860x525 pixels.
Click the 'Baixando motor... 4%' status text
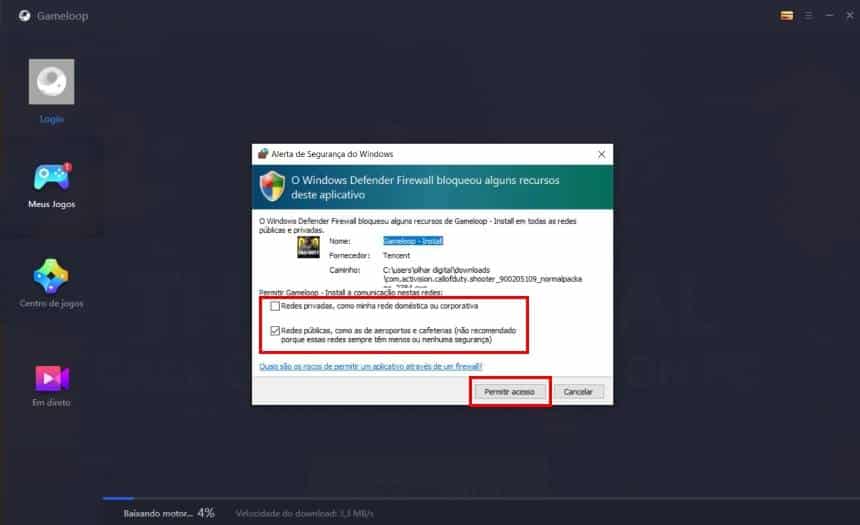coord(169,513)
